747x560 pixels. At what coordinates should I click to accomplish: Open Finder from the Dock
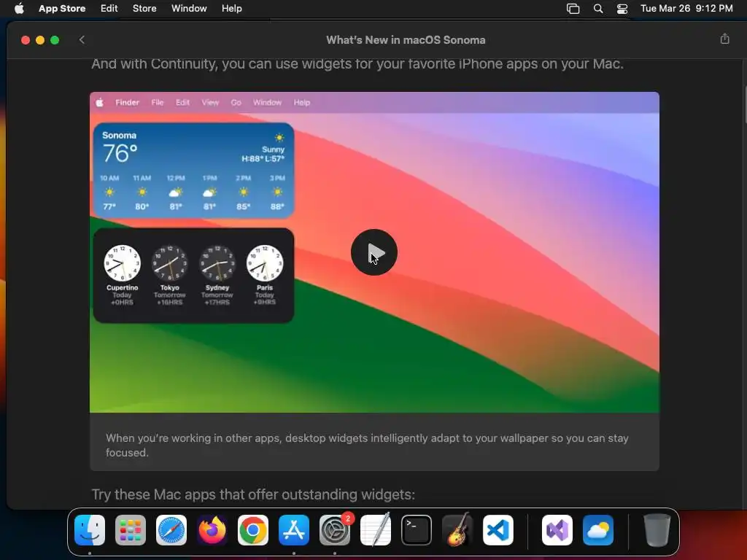(90, 530)
